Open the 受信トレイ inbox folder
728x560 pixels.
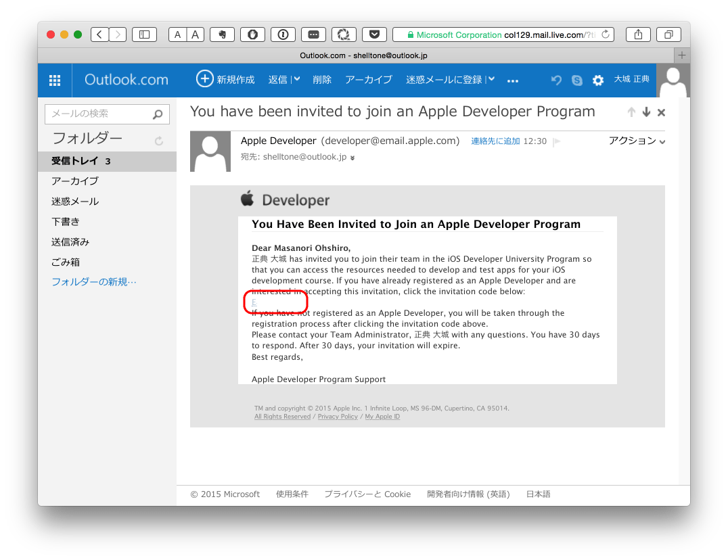coord(107,161)
